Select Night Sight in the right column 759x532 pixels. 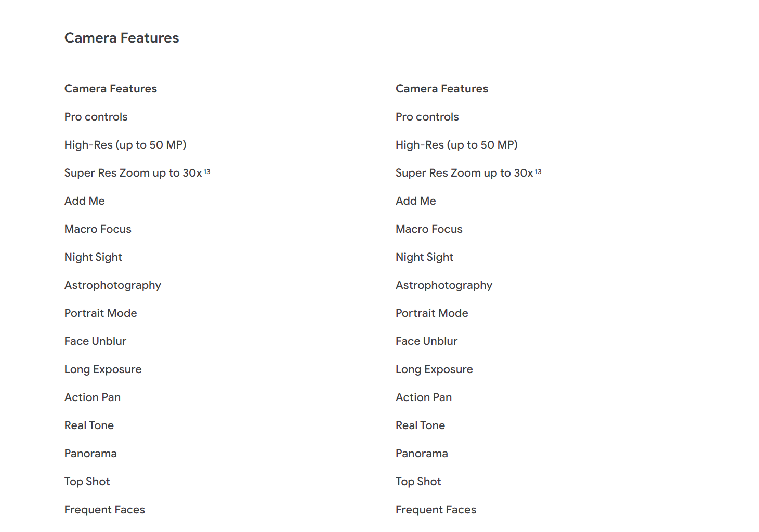point(424,257)
